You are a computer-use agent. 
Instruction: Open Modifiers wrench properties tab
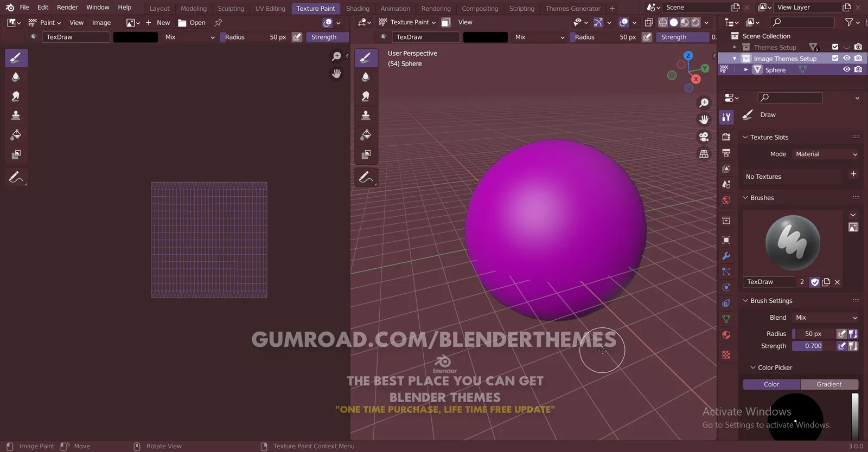[x=726, y=256]
